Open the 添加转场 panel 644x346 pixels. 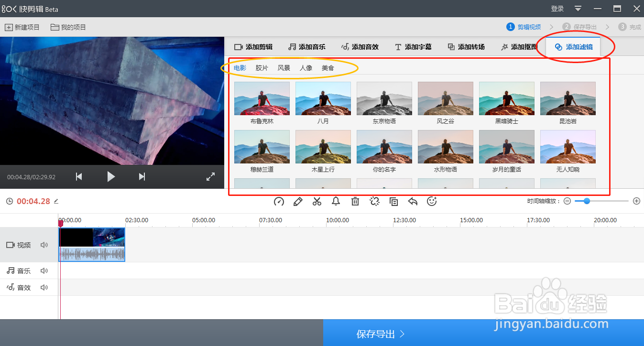(466, 46)
